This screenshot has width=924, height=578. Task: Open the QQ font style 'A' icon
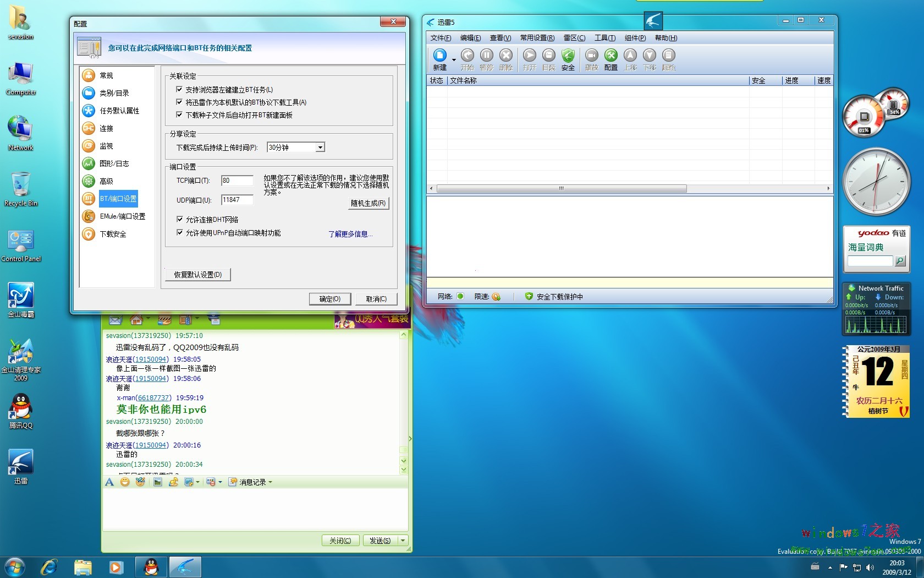coord(109,482)
